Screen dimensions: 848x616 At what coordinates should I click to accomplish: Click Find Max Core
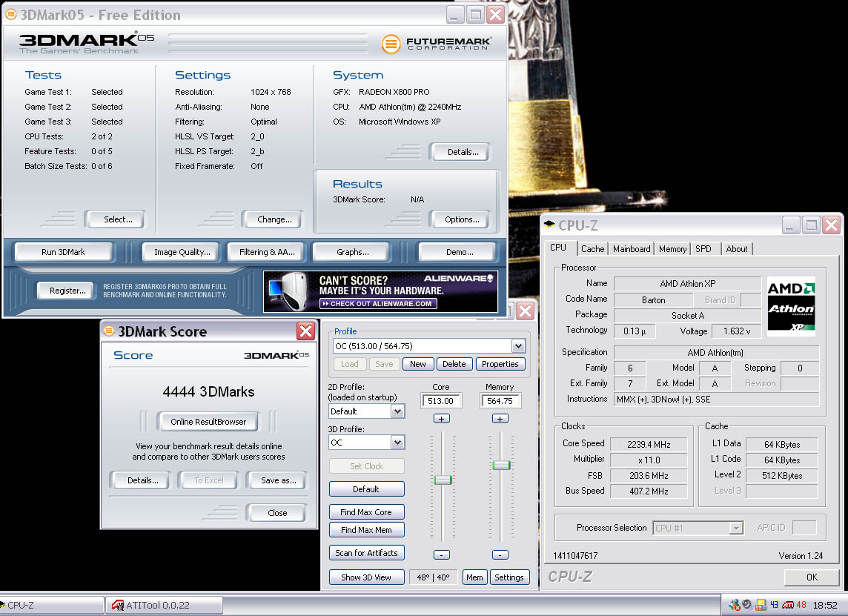tap(366, 512)
